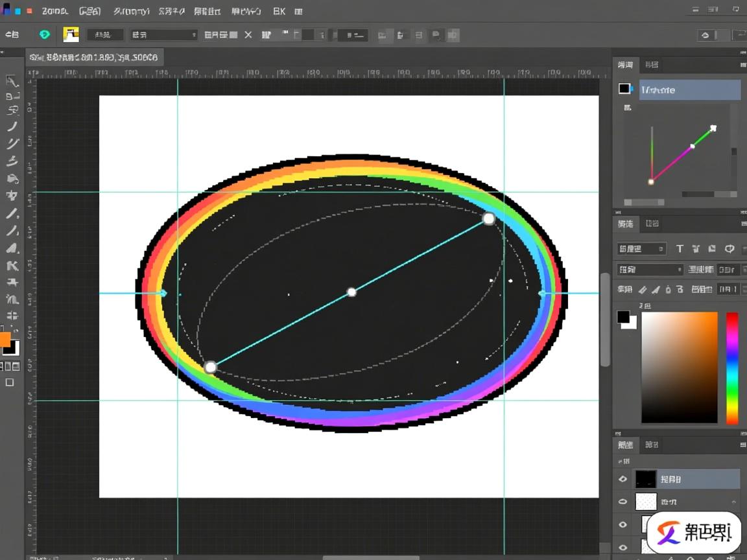Click the center handle of the gradient line
The height and width of the screenshot is (560, 747).
click(x=351, y=292)
